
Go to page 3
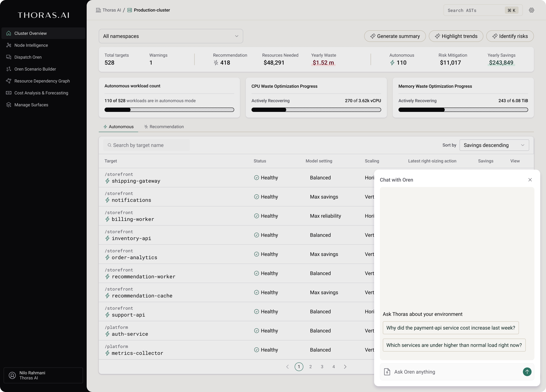pyautogui.click(x=322, y=367)
